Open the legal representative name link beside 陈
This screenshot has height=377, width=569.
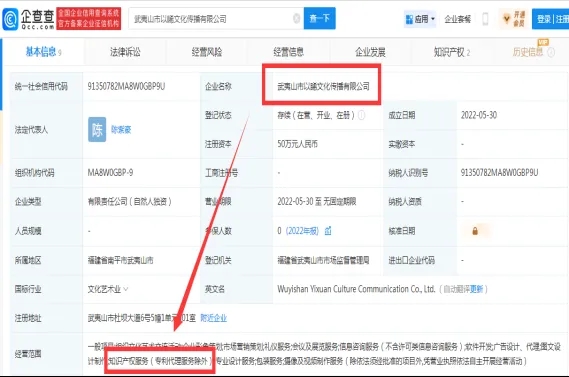[x=121, y=130]
